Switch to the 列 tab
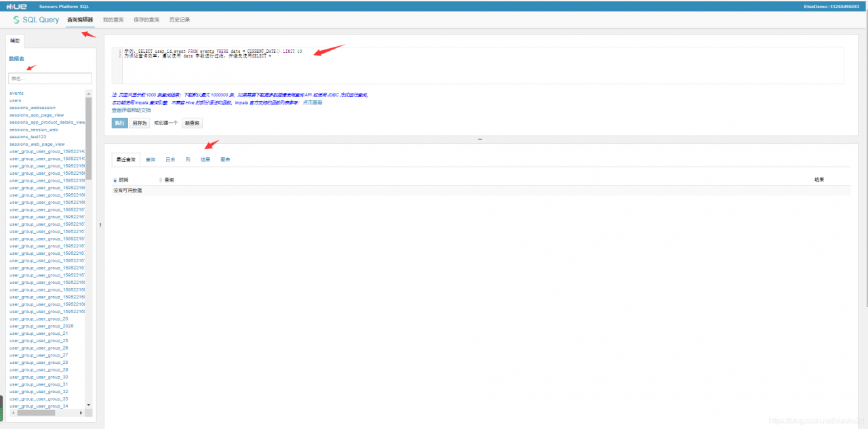The image size is (868, 429). pos(188,159)
